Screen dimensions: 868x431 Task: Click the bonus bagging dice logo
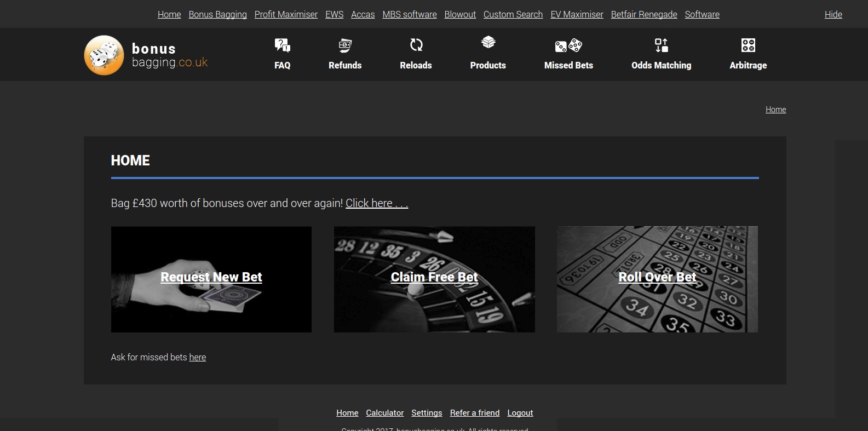(x=104, y=55)
